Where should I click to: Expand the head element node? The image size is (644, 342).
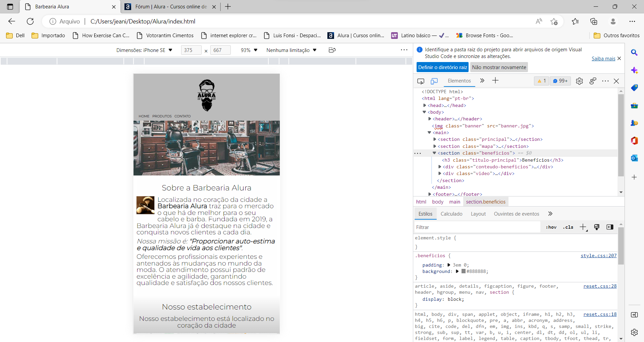(x=425, y=105)
